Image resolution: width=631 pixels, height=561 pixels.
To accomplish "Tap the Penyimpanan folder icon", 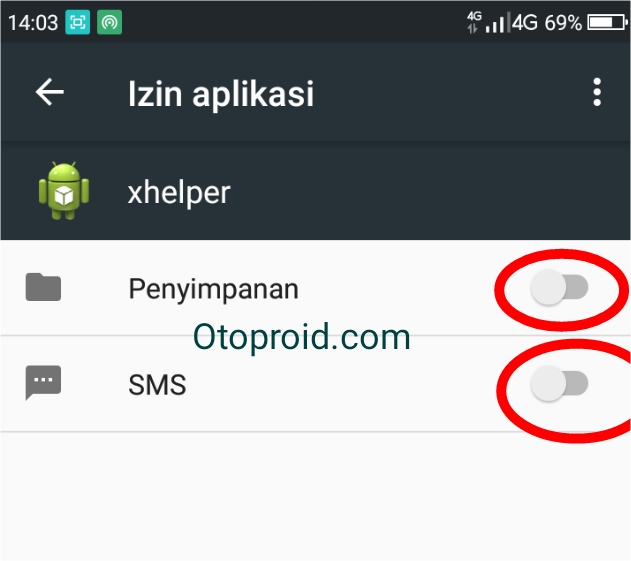I will [x=43, y=287].
